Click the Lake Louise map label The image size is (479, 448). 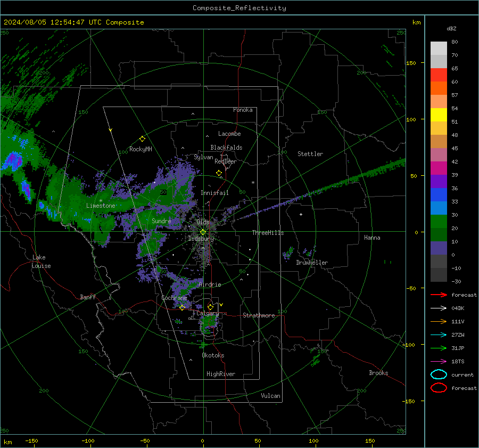click(x=41, y=262)
